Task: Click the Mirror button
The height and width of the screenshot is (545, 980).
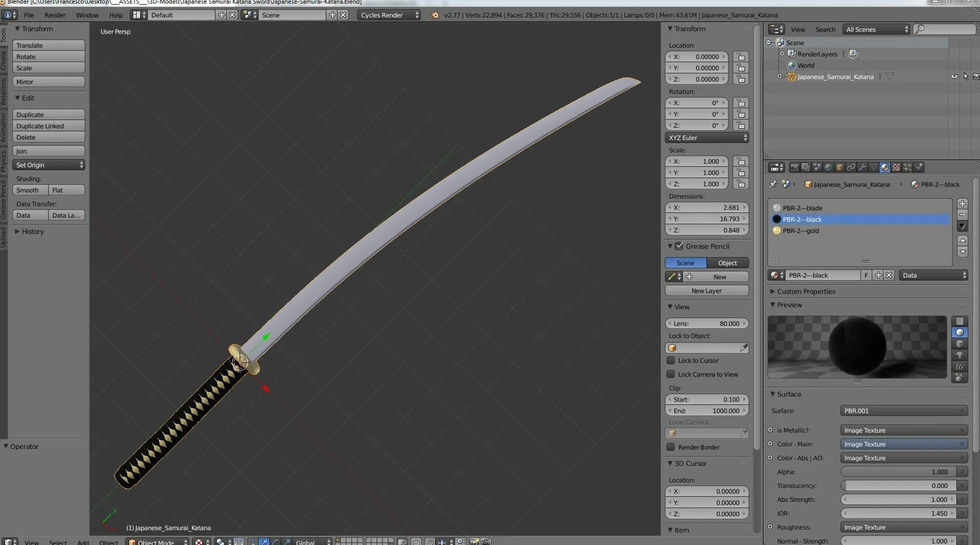Action: pyautogui.click(x=49, y=82)
